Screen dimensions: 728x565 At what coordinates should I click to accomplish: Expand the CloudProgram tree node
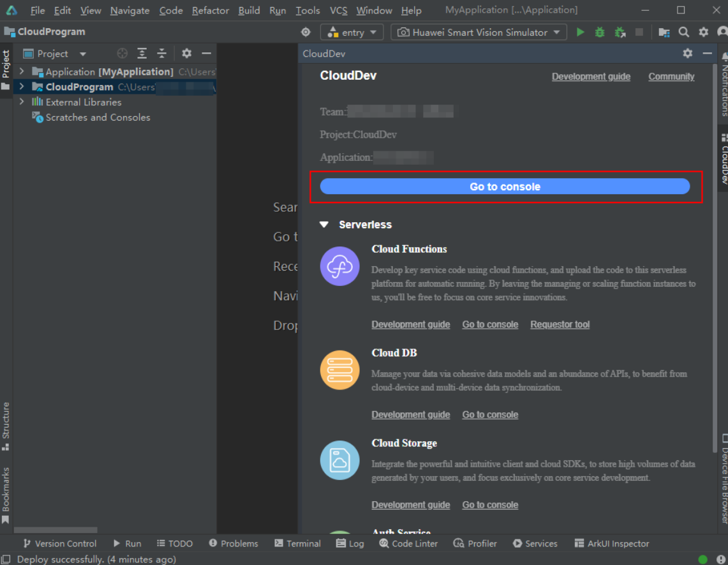(x=21, y=87)
